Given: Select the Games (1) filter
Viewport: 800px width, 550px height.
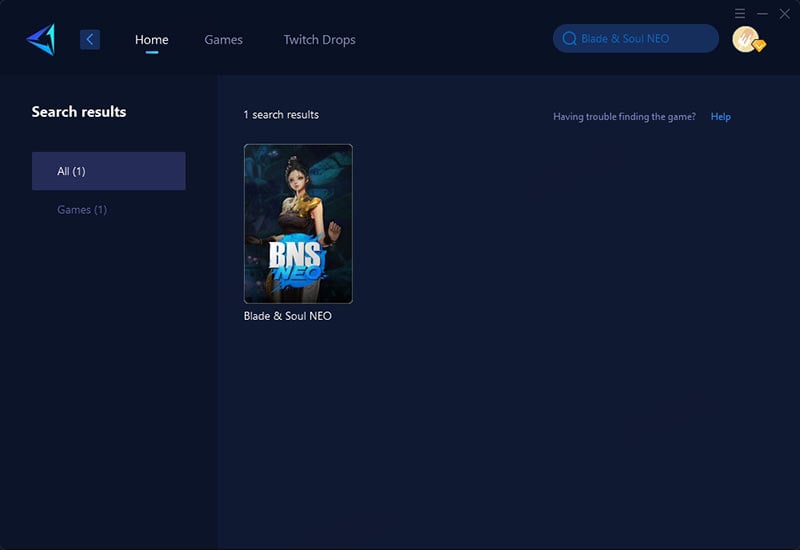Looking at the screenshot, I should [82, 209].
